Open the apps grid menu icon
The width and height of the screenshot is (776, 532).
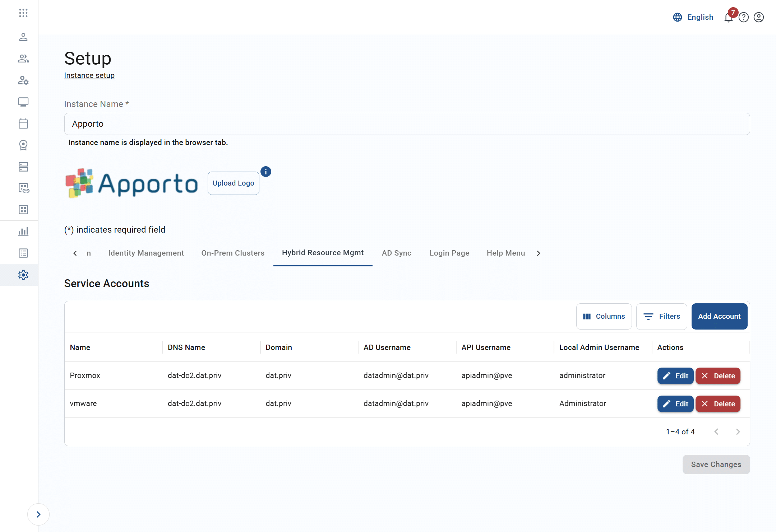click(23, 13)
